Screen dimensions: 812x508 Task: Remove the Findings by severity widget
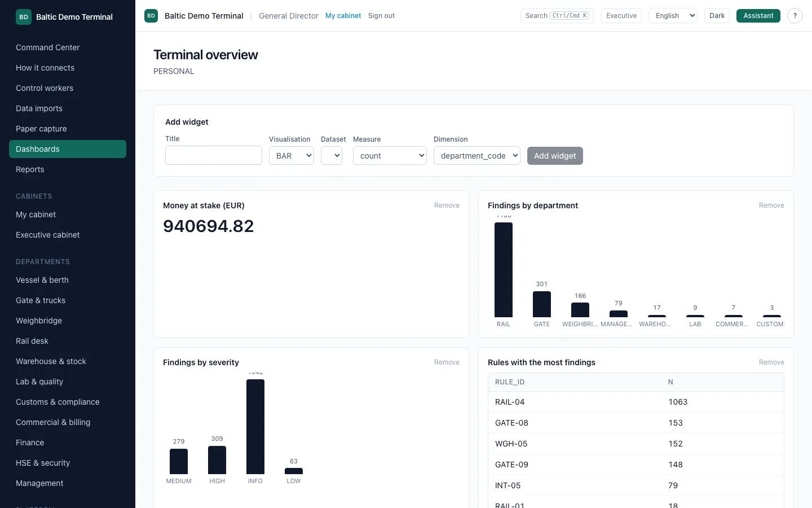[447, 362]
